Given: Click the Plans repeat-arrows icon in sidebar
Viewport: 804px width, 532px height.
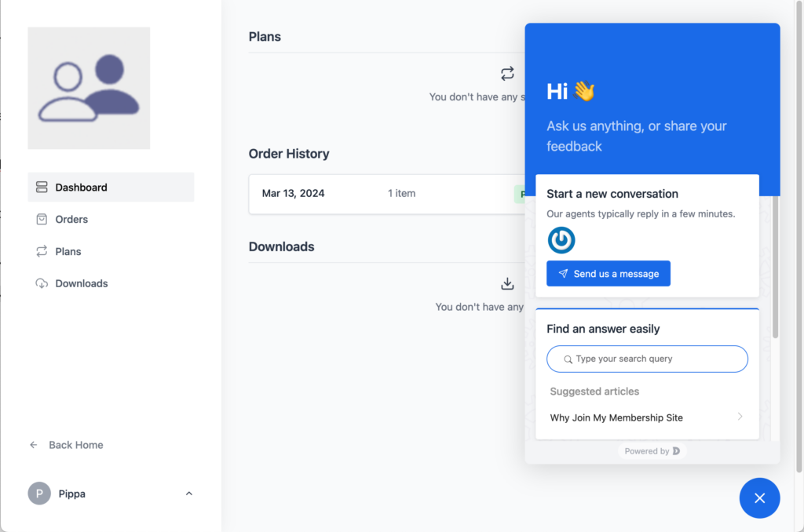Looking at the screenshot, I should pyautogui.click(x=42, y=252).
